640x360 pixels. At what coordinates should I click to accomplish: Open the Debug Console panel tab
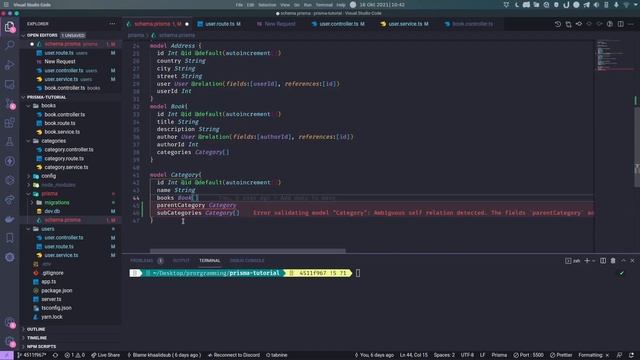[247, 260]
